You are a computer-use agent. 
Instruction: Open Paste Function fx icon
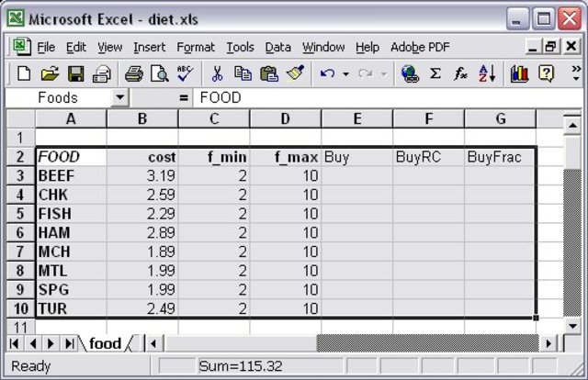point(461,73)
